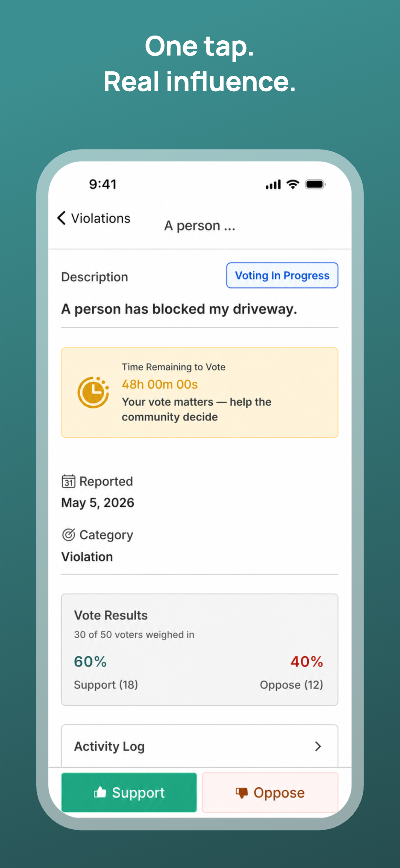Tap the back chevron beside Violations
This screenshot has width=400, height=868.
[x=61, y=218]
